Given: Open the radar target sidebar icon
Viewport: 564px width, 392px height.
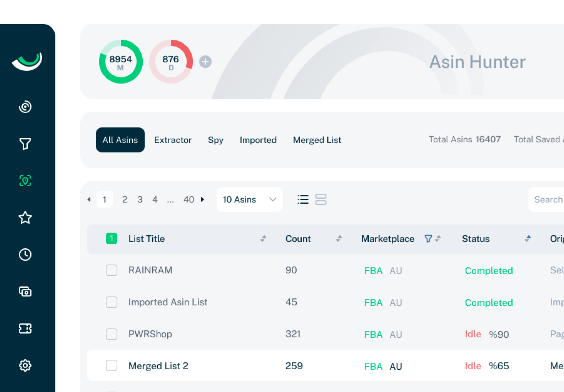Looking at the screenshot, I should 25,107.
